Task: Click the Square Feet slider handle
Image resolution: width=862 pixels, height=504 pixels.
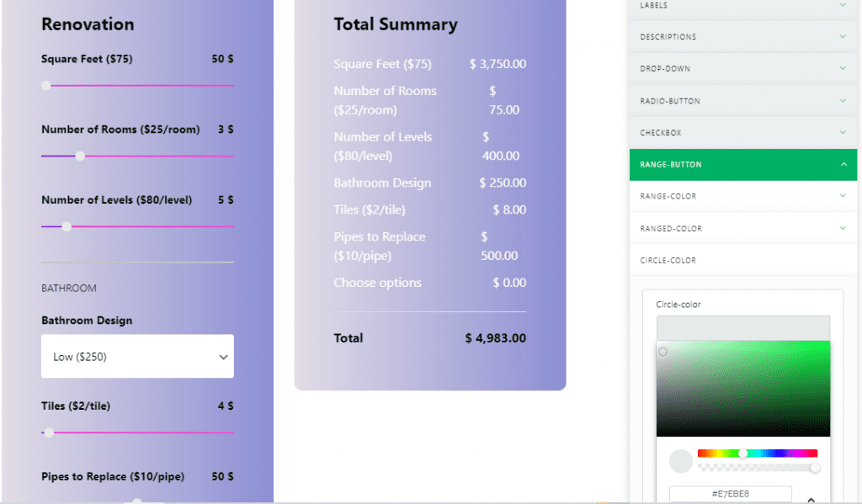Action: [x=46, y=85]
